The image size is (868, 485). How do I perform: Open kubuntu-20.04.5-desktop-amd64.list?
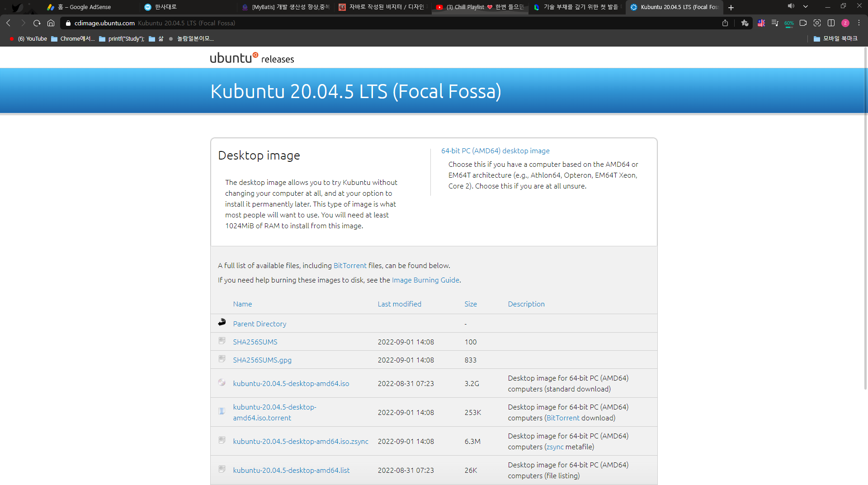(x=291, y=470)
